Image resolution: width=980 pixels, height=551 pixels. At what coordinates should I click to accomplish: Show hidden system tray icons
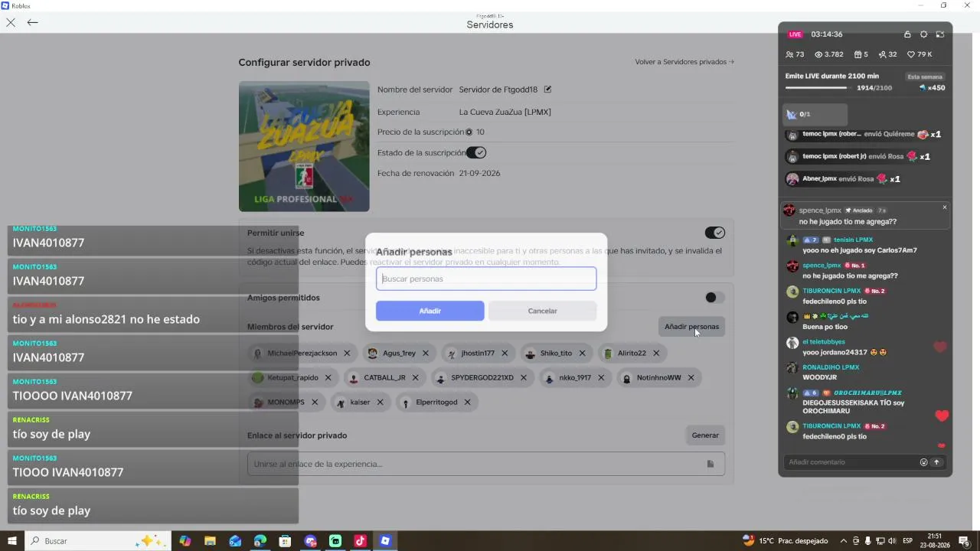[844, 541]
